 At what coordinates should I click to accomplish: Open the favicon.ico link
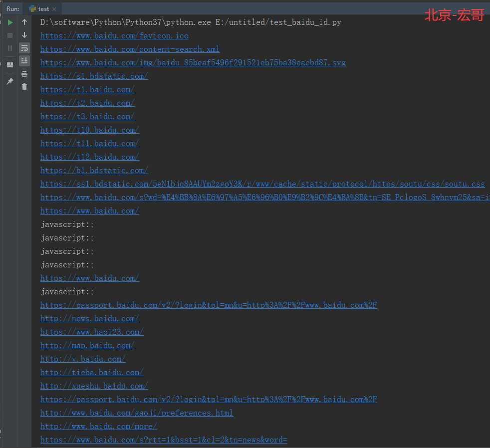pyautogui.click(x=114, y=36)
